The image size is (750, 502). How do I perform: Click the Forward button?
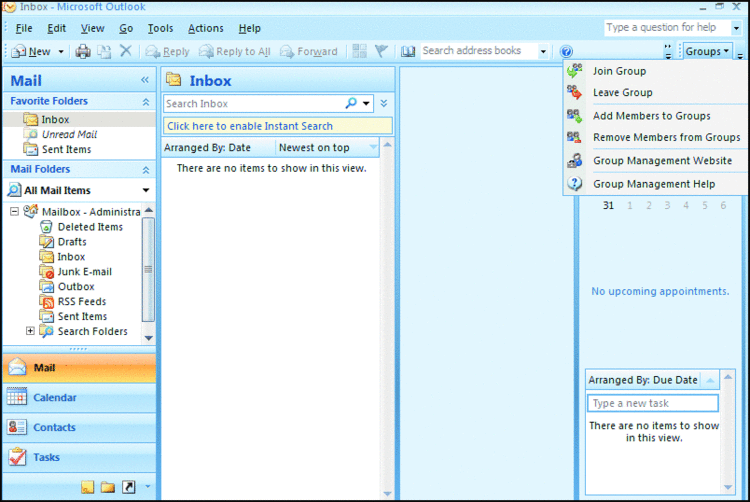(309, 52)
